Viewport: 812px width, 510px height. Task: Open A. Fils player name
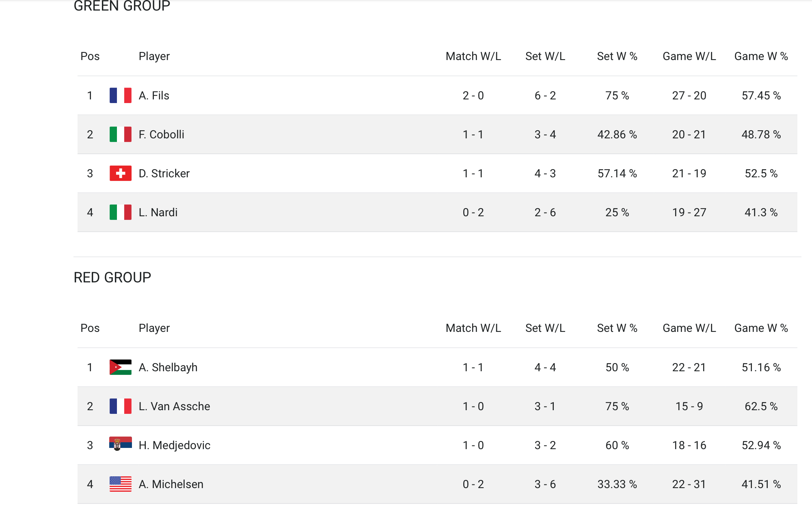154,95
